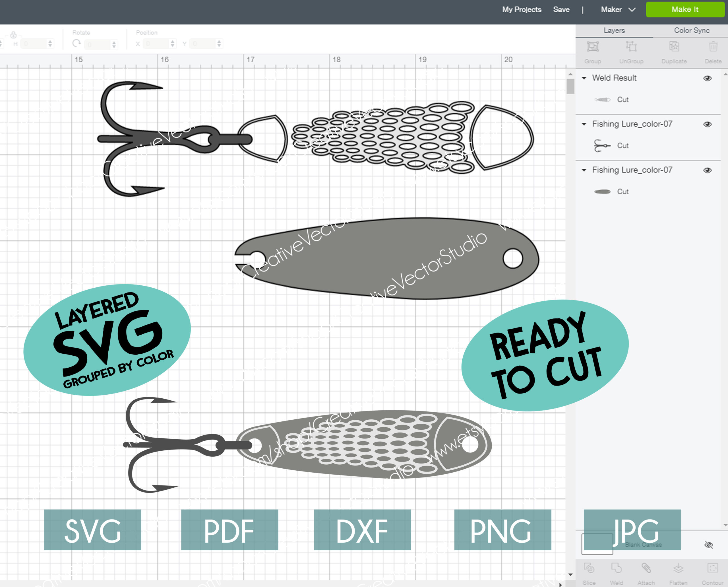
Task: Switch to the Layers tab
Action: coord(614,30)
